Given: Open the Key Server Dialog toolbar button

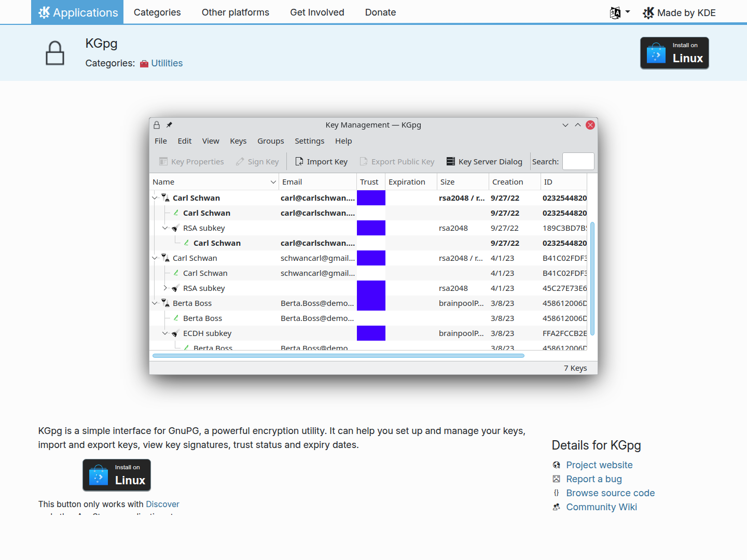Looking at the screenshot, I should [485, 162].
